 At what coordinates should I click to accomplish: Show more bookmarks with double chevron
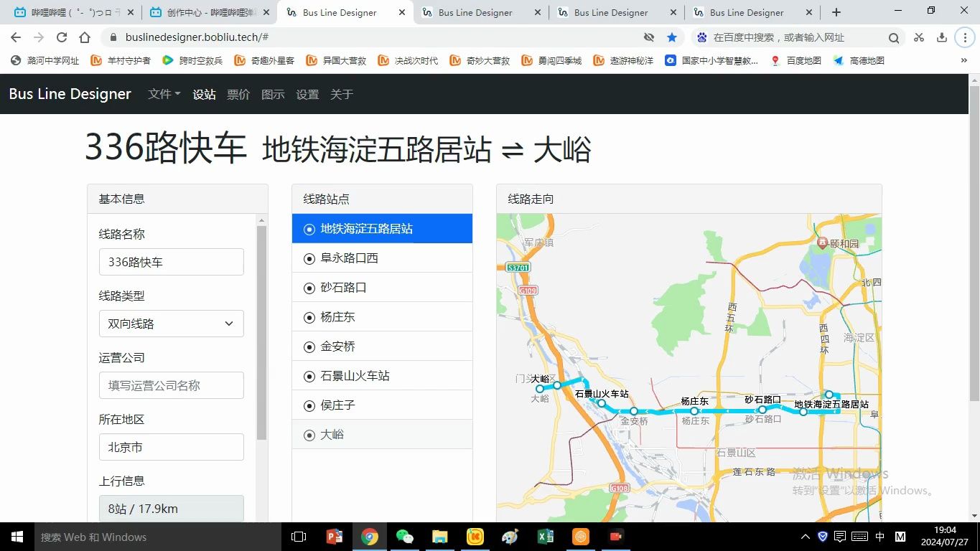(964, 61)
